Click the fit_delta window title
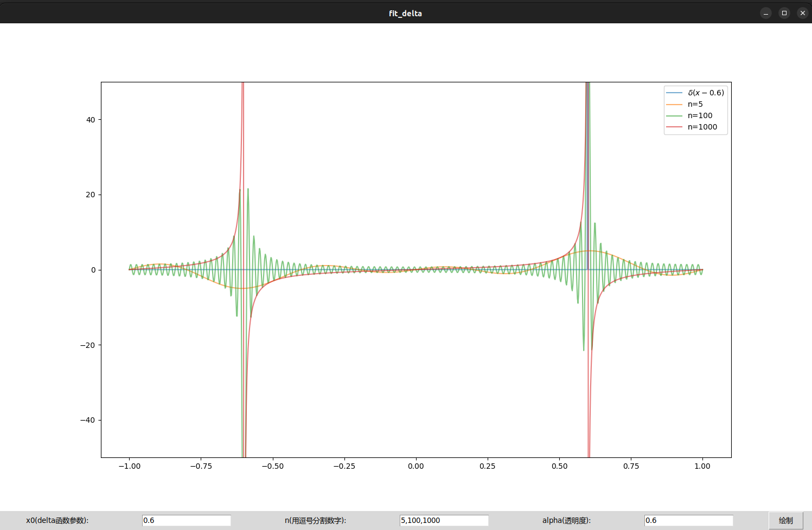The width and height of the screenshot is (812, 530). [405, 14]
